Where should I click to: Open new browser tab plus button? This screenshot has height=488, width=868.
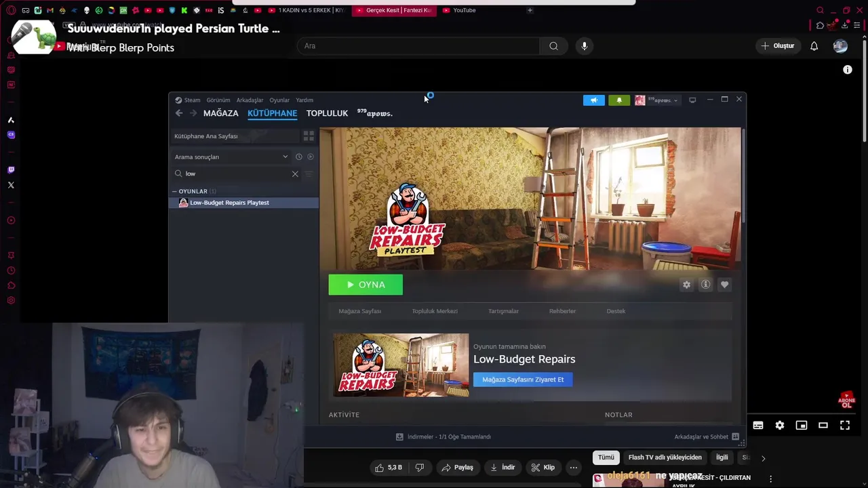530,10
